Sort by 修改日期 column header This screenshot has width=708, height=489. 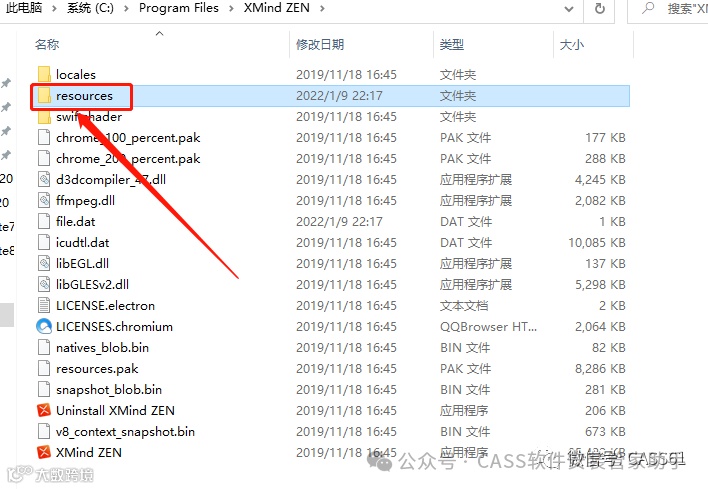[x=320, y=45]
